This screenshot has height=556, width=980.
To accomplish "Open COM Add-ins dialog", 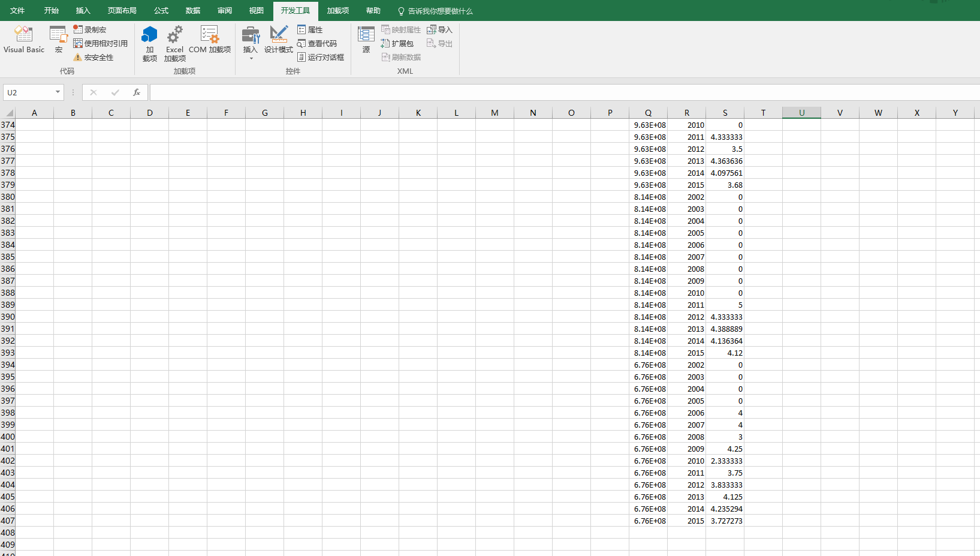I will tap(210, 40).
